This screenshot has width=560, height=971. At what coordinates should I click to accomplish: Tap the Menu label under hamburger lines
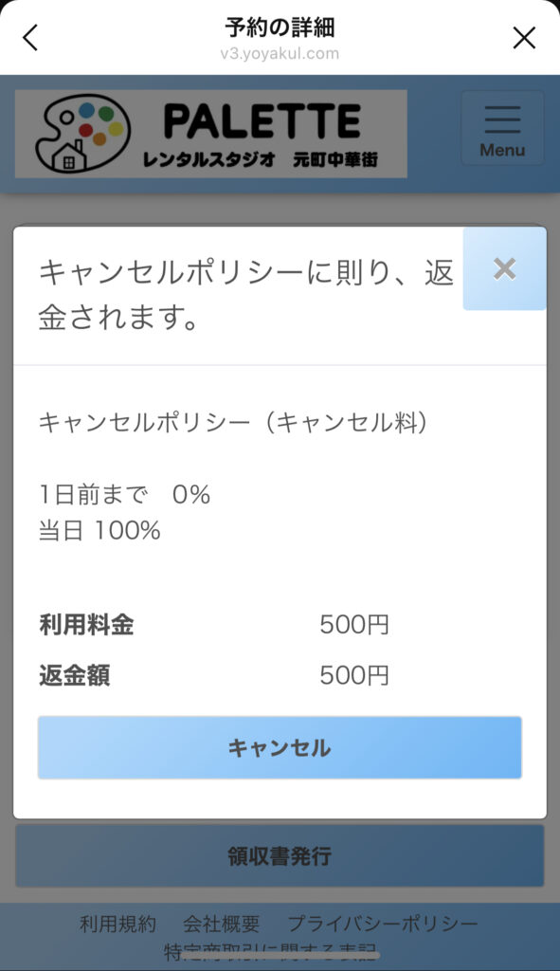[502, 150]
